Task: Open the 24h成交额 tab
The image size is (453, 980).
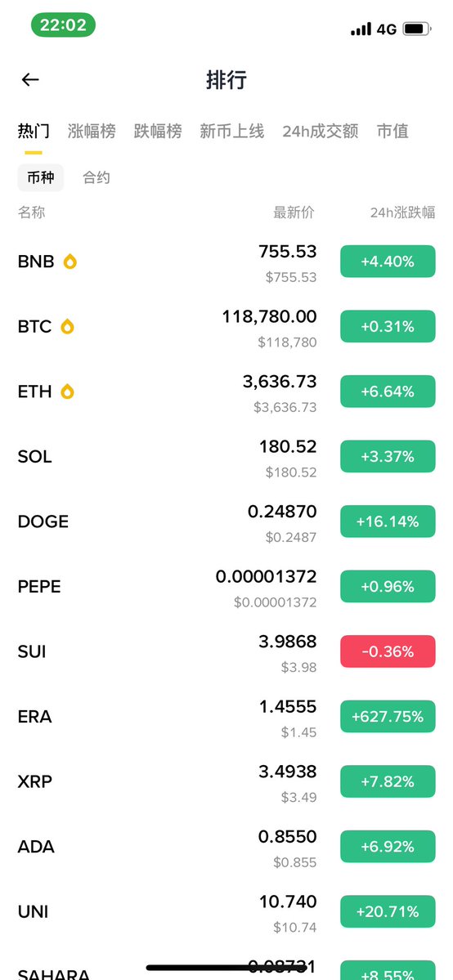Action: (321, 132)
